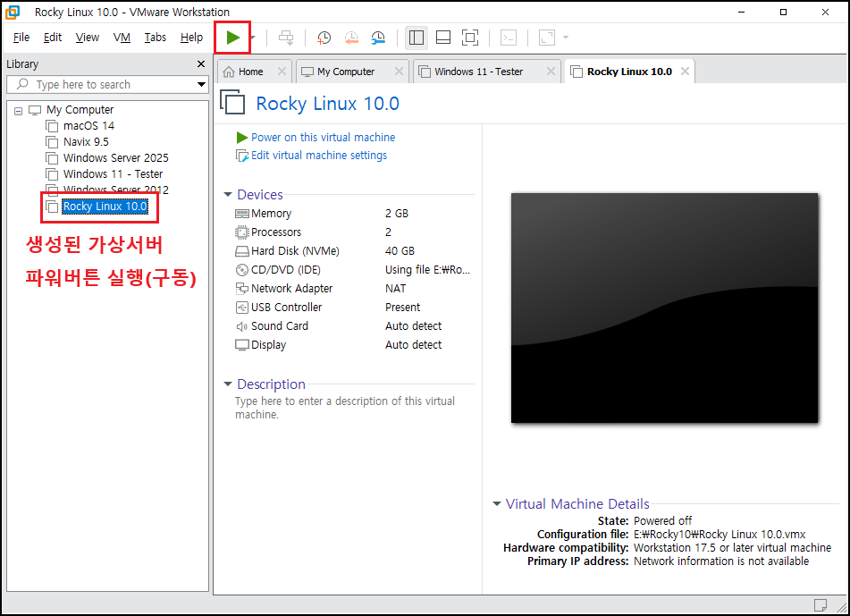850x616 pixels.
Task: Select My Computer in the library
Action: [80, 110]
